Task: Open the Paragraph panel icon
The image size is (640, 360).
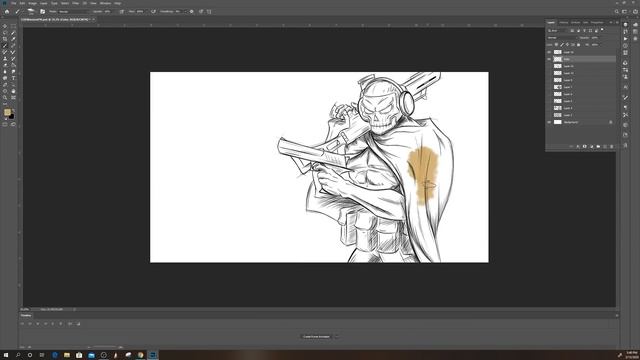Action: (625, 107)
